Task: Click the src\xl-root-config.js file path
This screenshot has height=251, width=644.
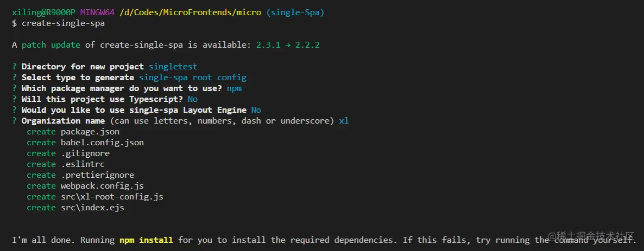Action: click(112, 197)
